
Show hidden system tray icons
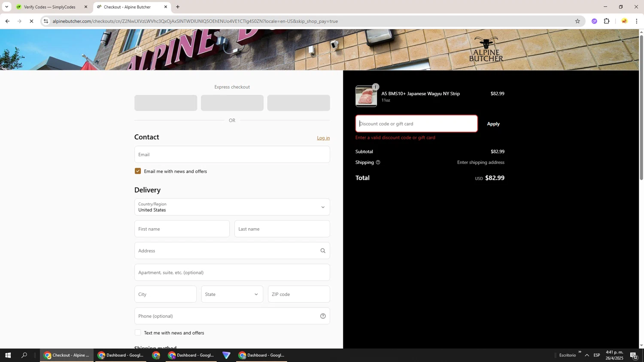pyautogui.click(x=587, y=355)
